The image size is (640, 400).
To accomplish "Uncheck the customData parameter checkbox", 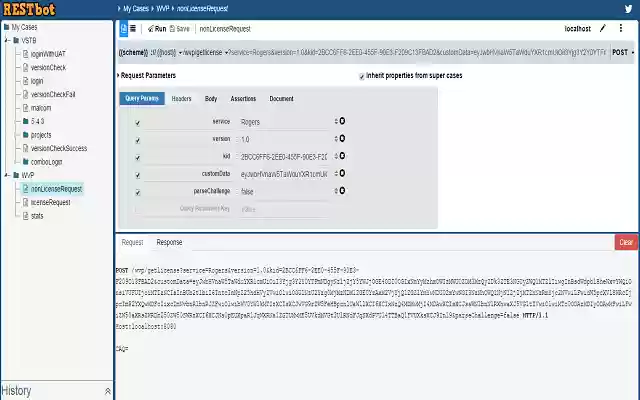I will (138, 175).
